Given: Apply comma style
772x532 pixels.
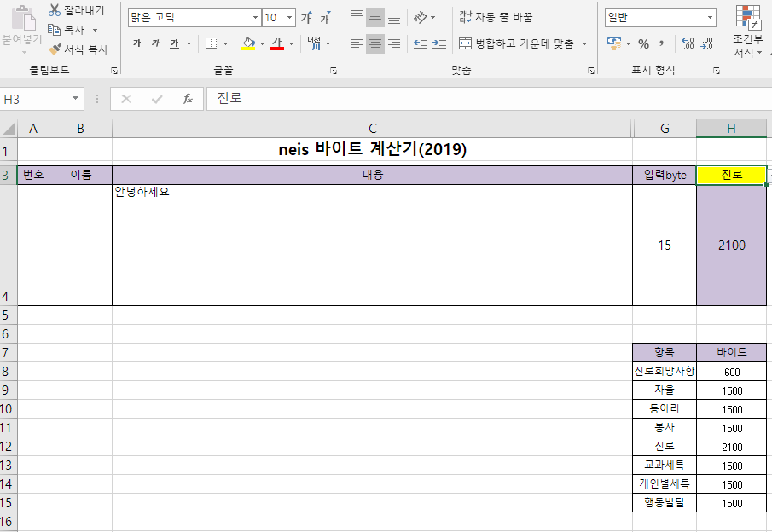Looking at the screenshot, I should pyautogui.click(x=662, y=43).
